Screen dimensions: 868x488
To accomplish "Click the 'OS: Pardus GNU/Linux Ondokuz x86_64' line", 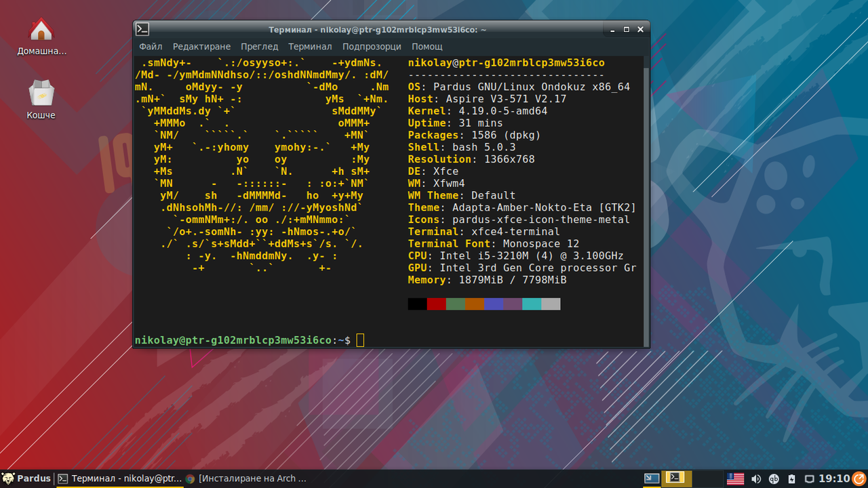I will coord(519,87).
